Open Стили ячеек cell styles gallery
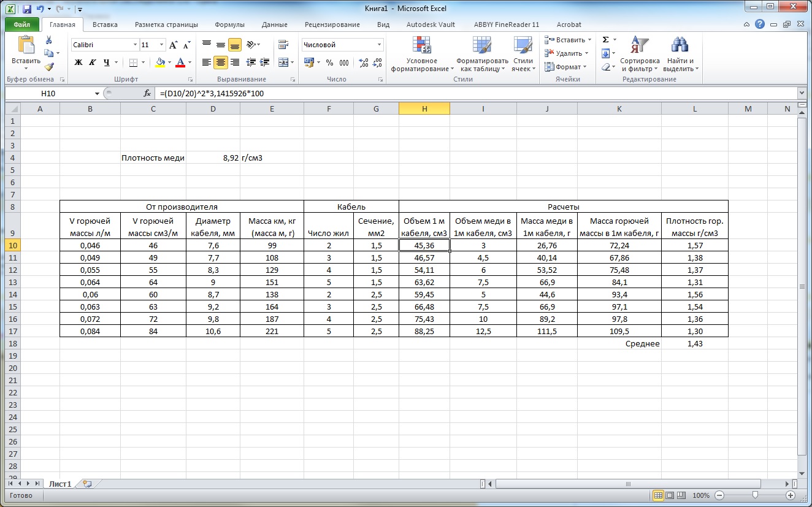 click(523, 55)
